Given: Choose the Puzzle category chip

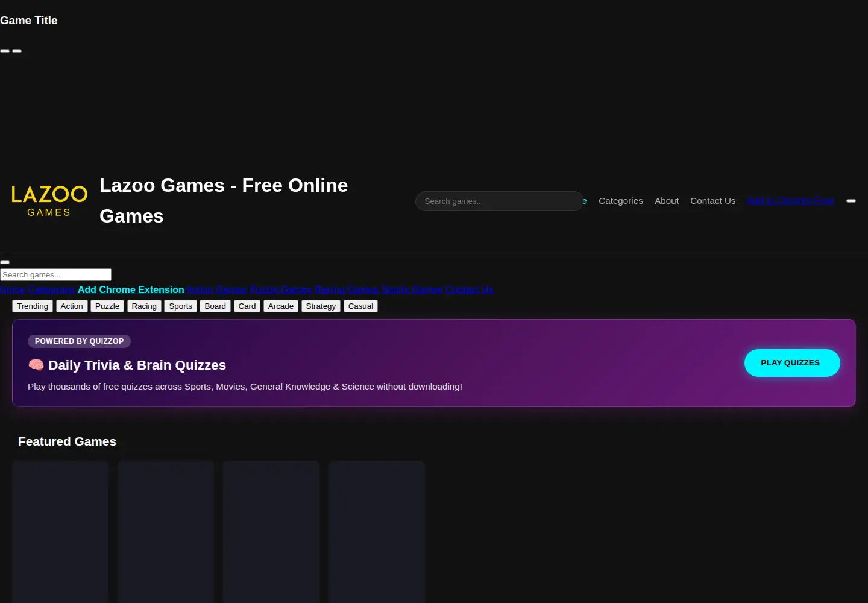Looking at the screenshot, I should [x=107, y=306].
